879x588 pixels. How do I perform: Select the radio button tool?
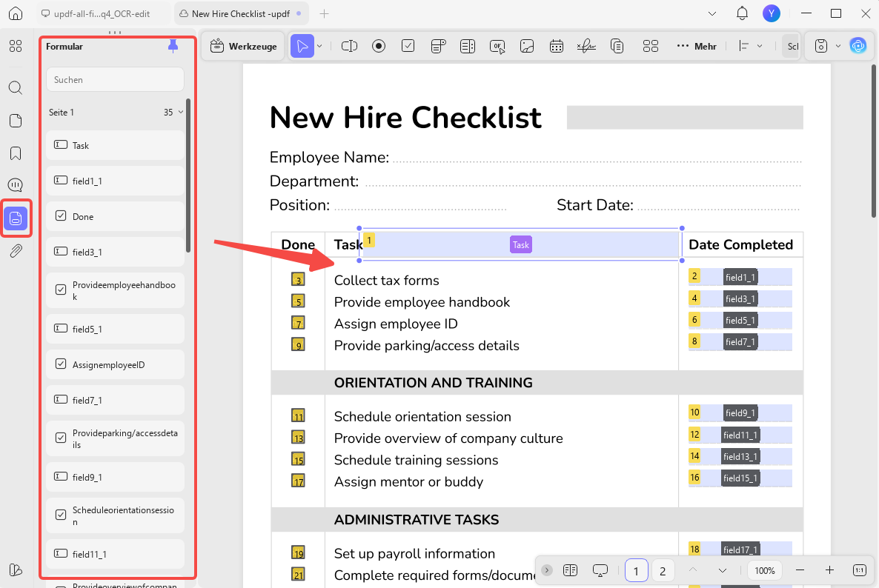(379, 46)
